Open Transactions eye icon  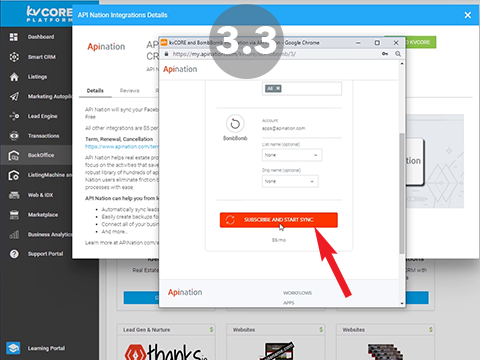click(x=14, y=136)
